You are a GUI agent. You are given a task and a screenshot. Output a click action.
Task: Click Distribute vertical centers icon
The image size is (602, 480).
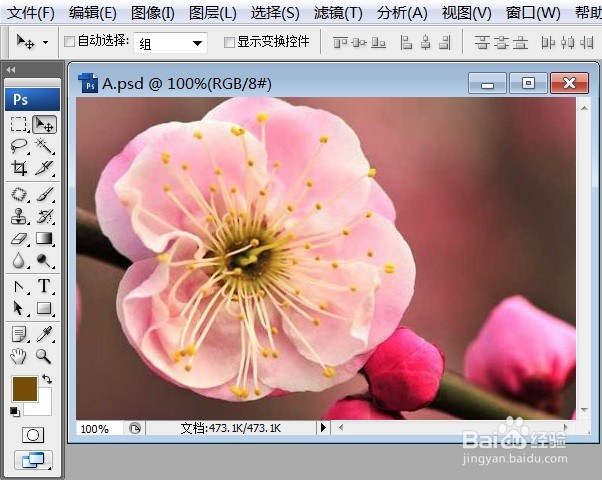[501, 42]
